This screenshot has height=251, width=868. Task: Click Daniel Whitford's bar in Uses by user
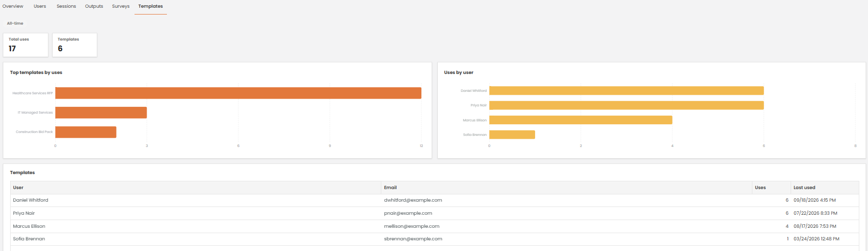627,90
